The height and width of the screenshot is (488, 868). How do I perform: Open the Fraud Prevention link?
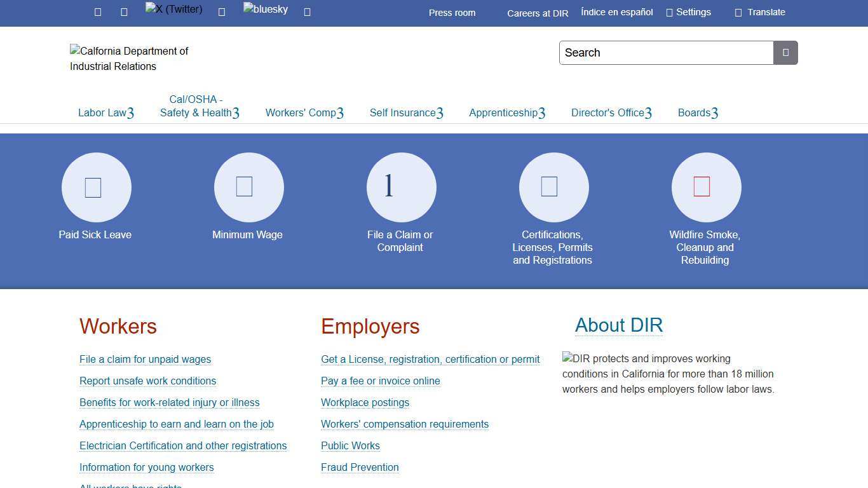360,467
